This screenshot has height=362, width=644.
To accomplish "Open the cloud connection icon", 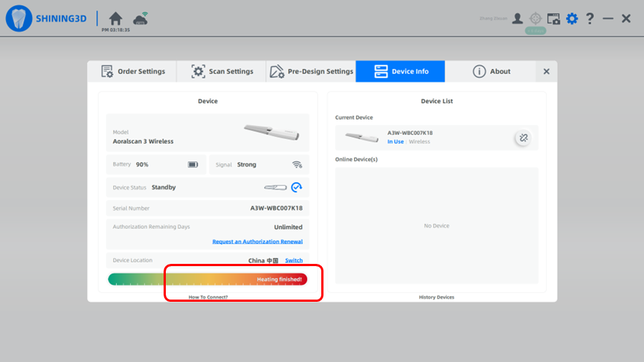I will 141,19.
